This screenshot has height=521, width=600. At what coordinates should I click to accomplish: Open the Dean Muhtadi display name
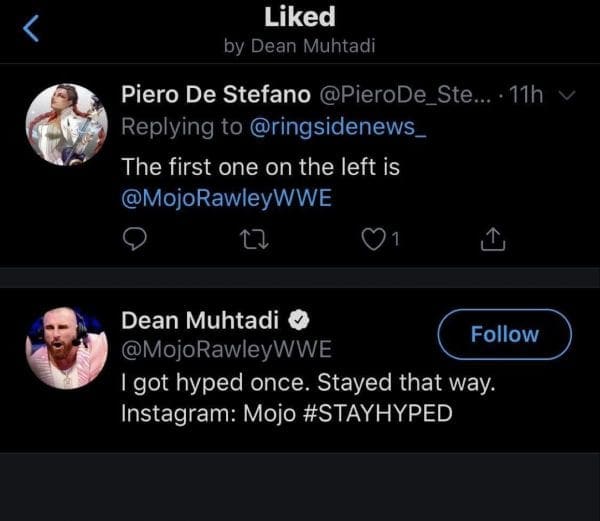pyautogui.click(x=200, y=321)
